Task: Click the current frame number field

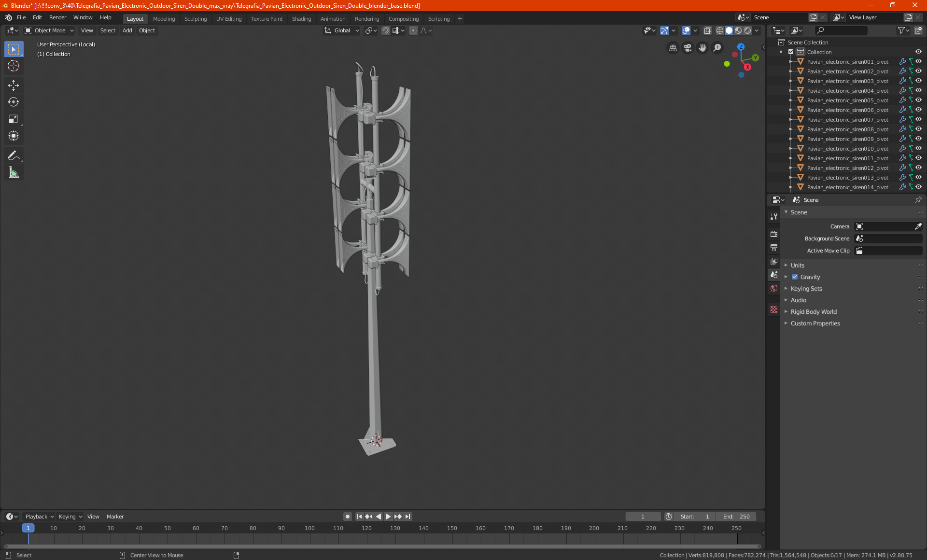Action: pyautogui.click(x=643, y=517)
